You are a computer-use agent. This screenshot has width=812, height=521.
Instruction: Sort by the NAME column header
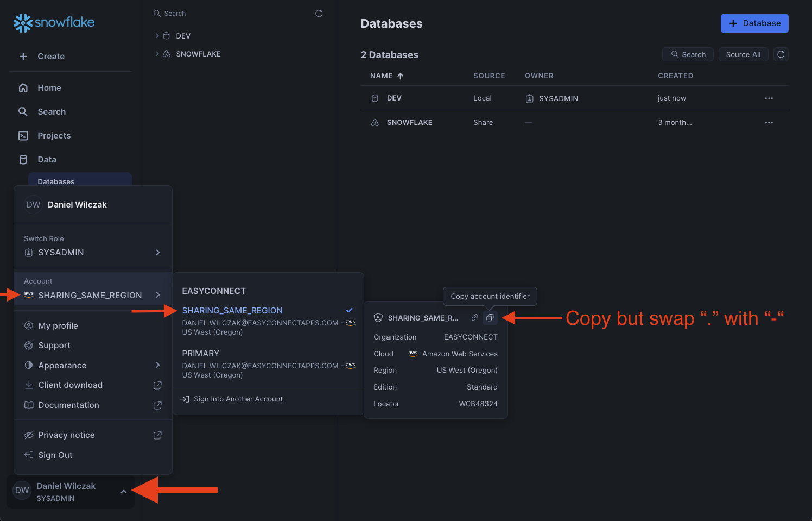[x=382, y=76]
